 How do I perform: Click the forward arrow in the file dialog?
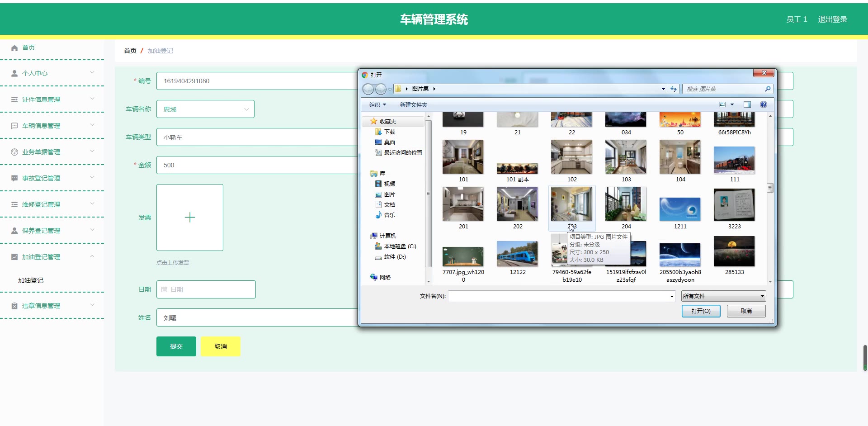click(x=381, y=89)
